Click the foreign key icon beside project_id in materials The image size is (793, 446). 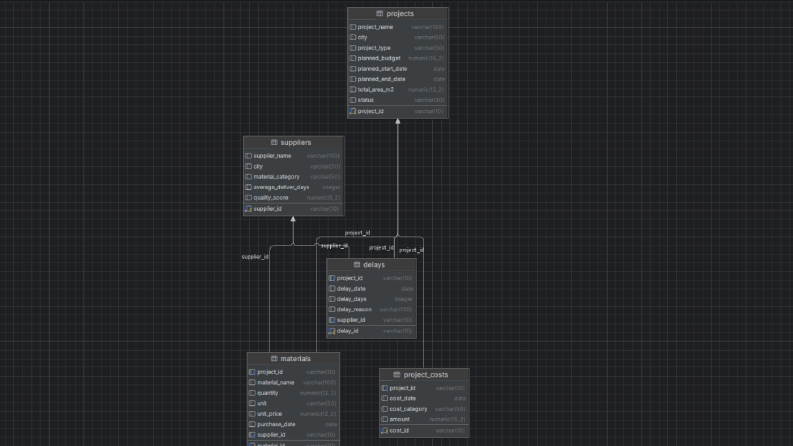click(x=252, y=372)
